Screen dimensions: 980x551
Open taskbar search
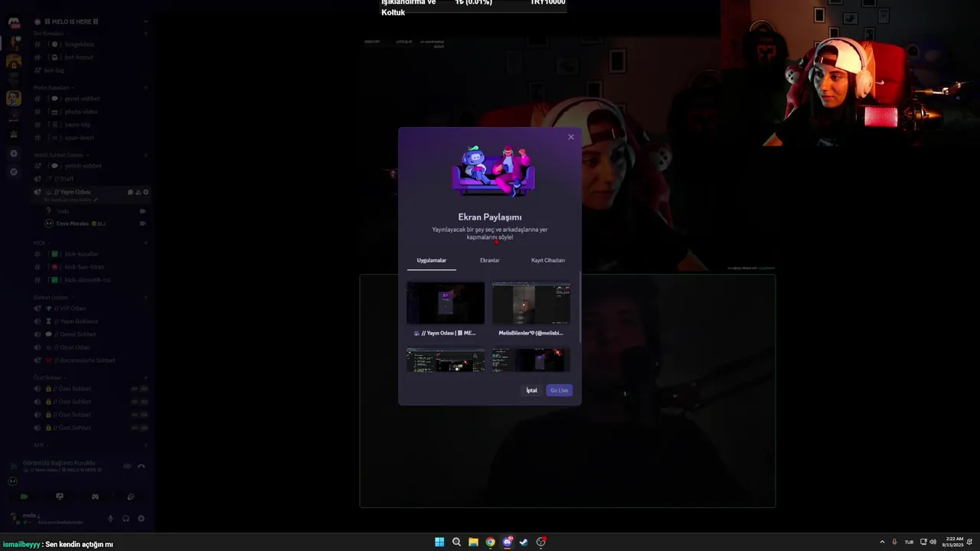point(456,542)
